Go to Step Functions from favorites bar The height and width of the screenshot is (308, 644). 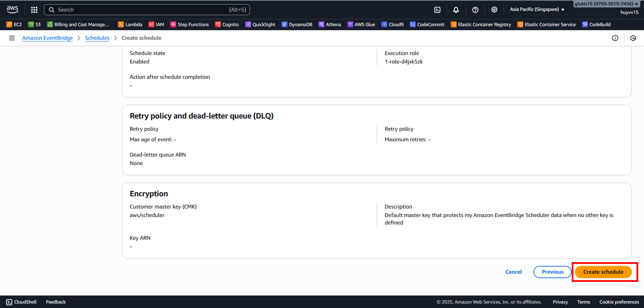tap(189, 24)
